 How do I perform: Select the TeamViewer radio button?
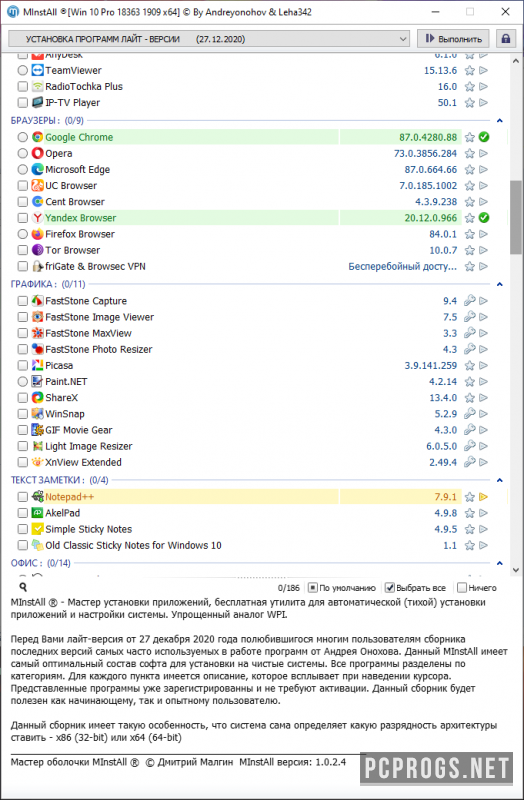pos(22,70)
